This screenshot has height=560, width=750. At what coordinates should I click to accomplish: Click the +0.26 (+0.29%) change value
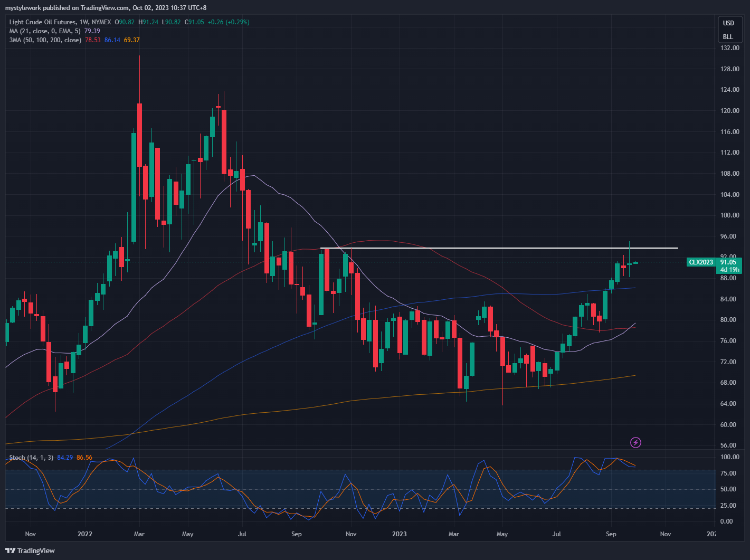228,22
